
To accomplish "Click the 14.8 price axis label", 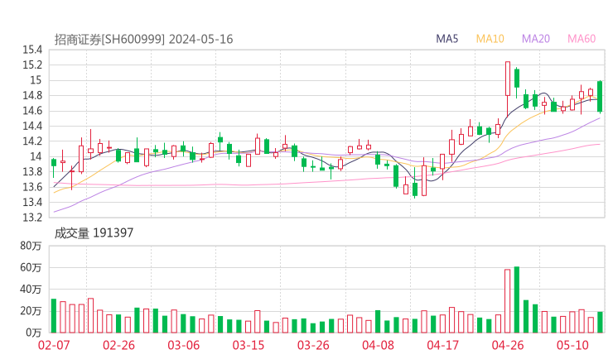I will 32,95.
